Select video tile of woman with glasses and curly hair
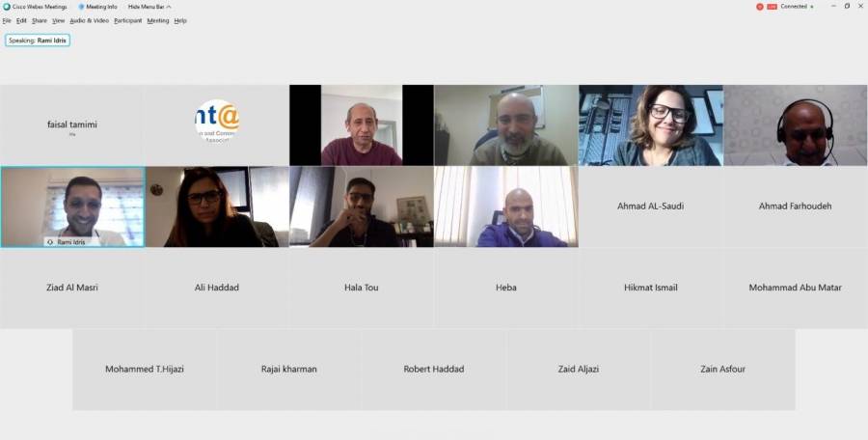Viewport: 868px width, 440px height. point(651,125)
